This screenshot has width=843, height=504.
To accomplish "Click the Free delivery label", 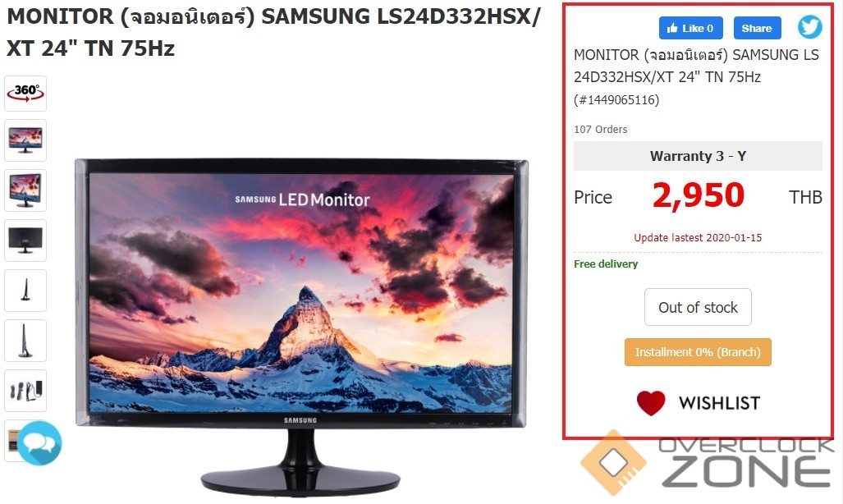I will (x=606, y=264).
